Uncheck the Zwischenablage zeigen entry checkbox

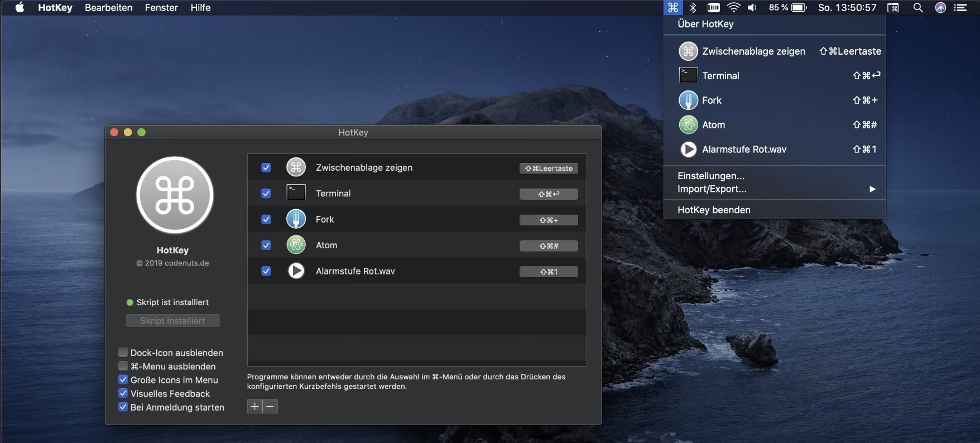266,167
